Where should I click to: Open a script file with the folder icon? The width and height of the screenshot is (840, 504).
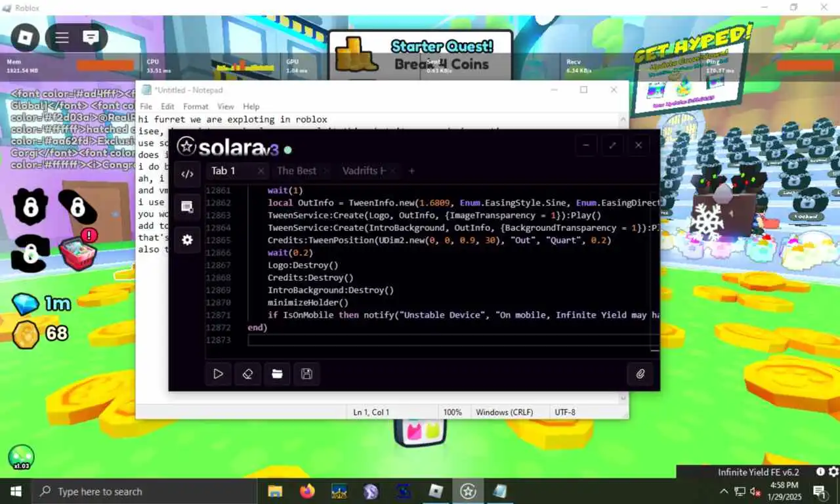click(277, 374)
